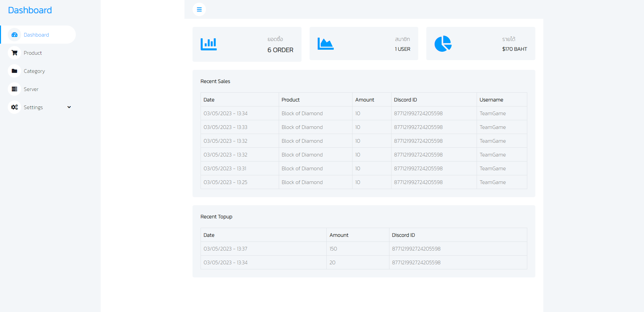Click Block of Diamond in 13:25 row

(302, 182)
